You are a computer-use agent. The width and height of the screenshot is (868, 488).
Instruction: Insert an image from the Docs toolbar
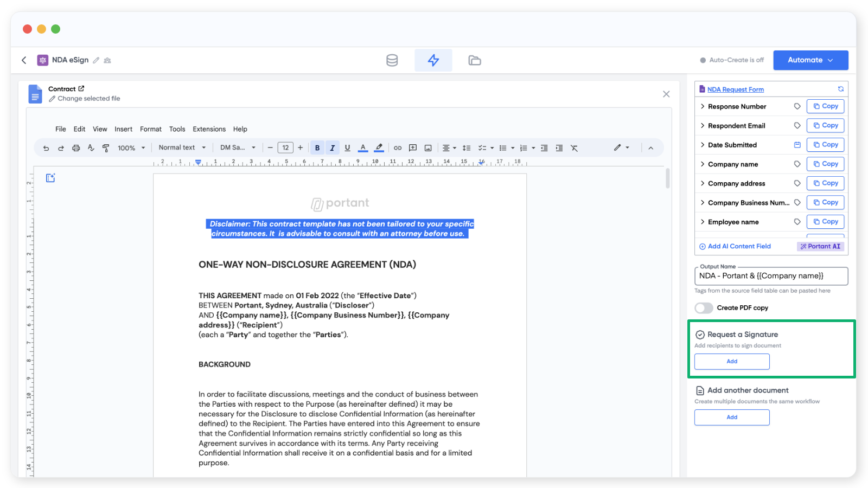429,147
